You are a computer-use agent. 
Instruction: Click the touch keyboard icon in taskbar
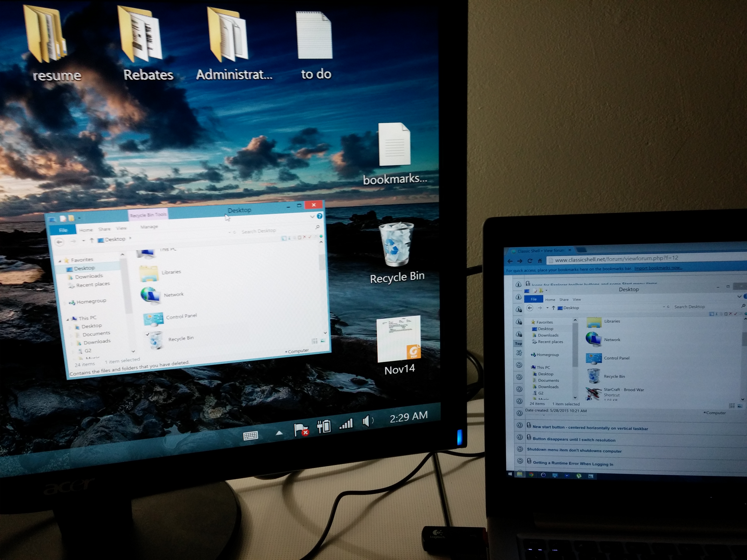250,435
